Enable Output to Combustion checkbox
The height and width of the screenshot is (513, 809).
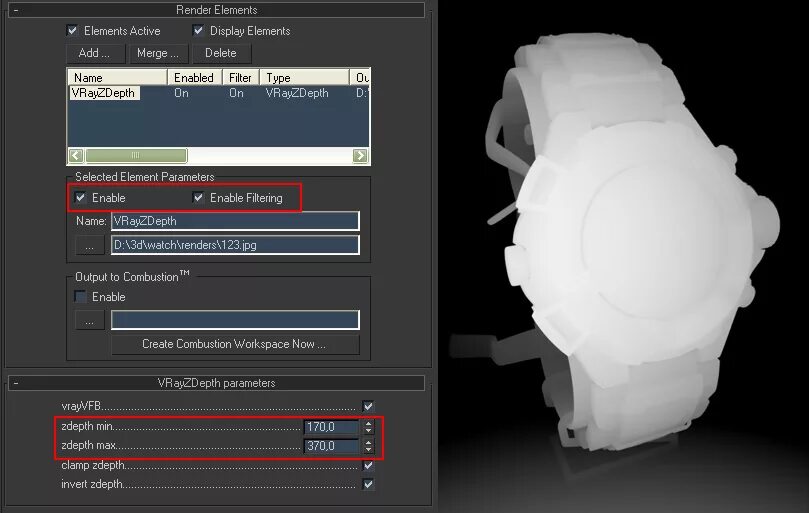point(80,296)
